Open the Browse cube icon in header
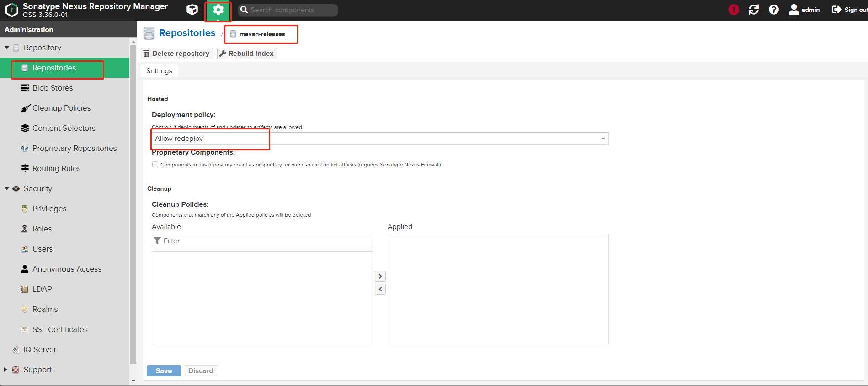868x386 pixels. click(x=192, y=10)
